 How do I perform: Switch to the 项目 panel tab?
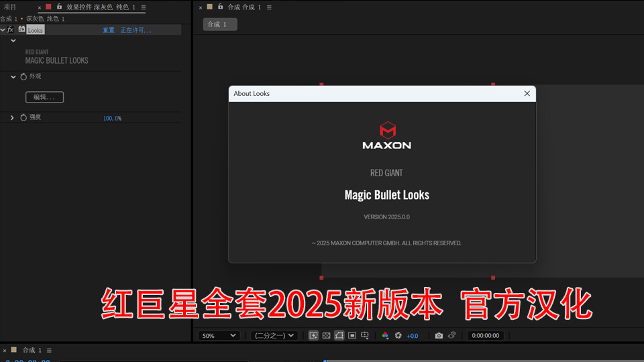[x=10, y=7]
